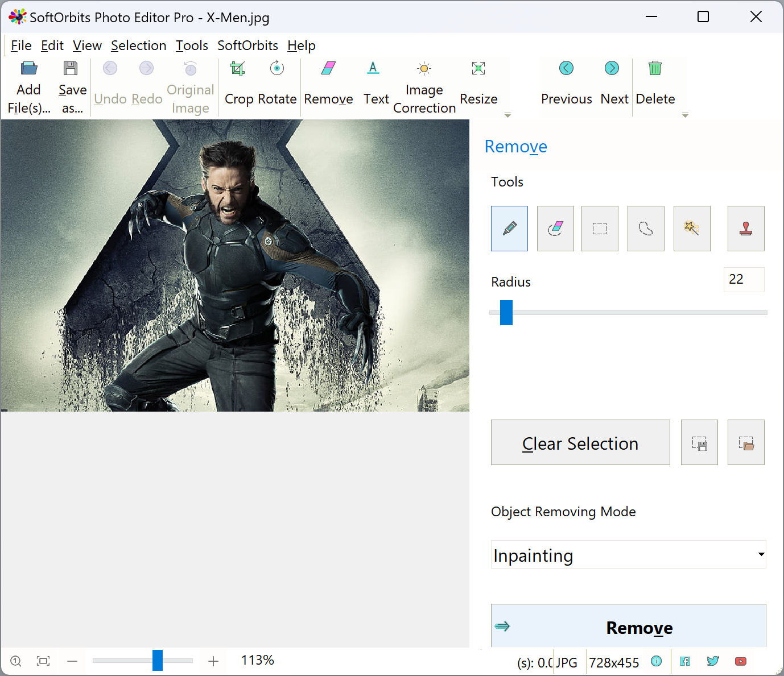Select the rectangular selection tool
This screenshot has height=676, width=784.
point(600,229)
